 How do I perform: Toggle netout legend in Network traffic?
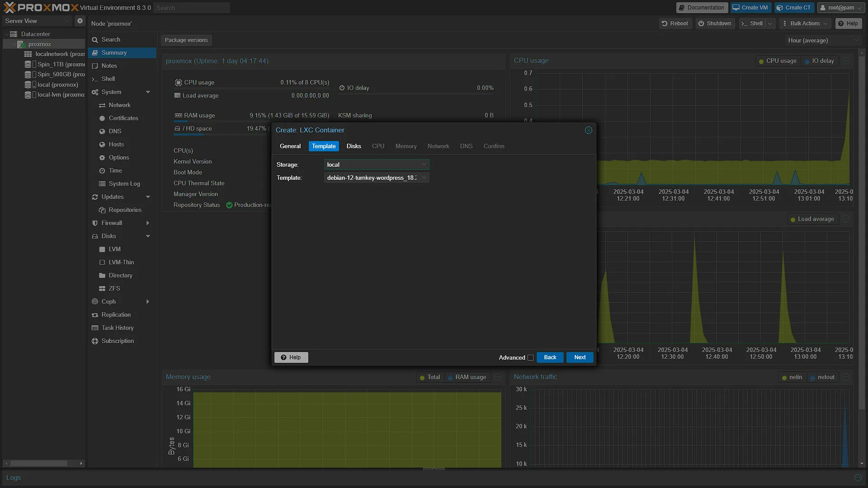(822, 377)
